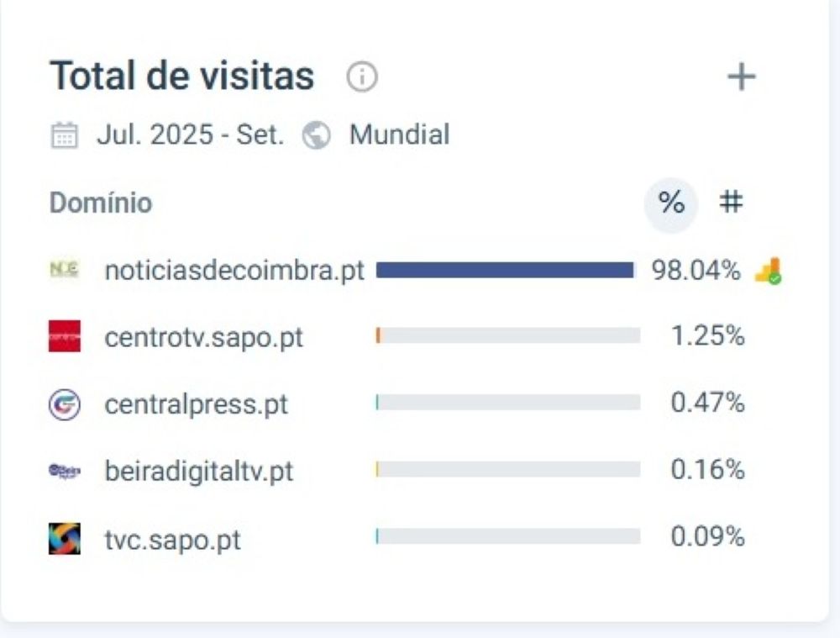Click the centralpress.pt logo icon
The width and height of the screenshot is (840, 638).
pos(65,404)
